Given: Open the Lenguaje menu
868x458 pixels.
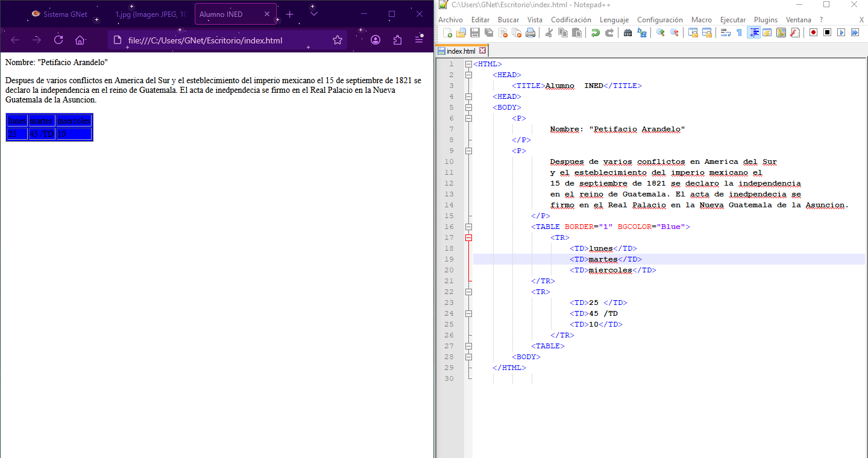Looking at the screenshot, I should (614, 20).
